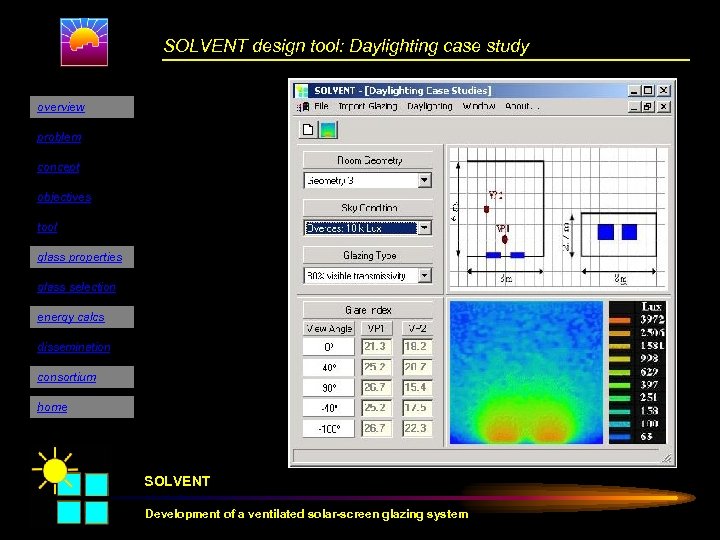Click the VP1 value 21.3
This screenshot has height=540, width=720.
coord(375,346)
